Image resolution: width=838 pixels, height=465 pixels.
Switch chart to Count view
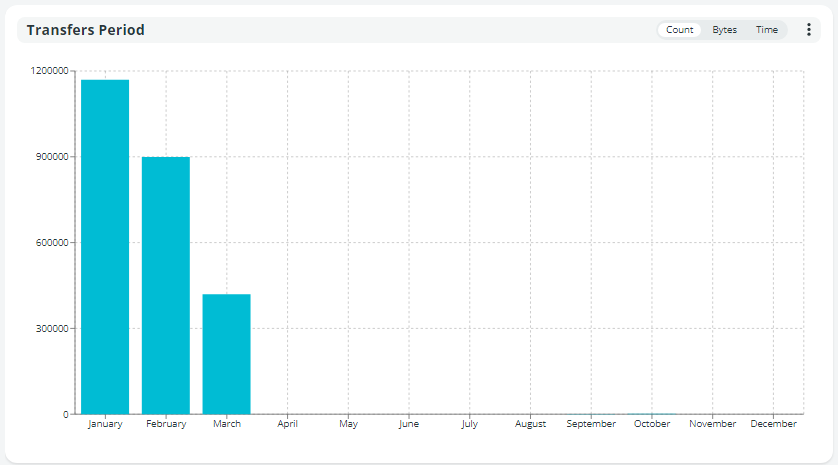(680, 30)
